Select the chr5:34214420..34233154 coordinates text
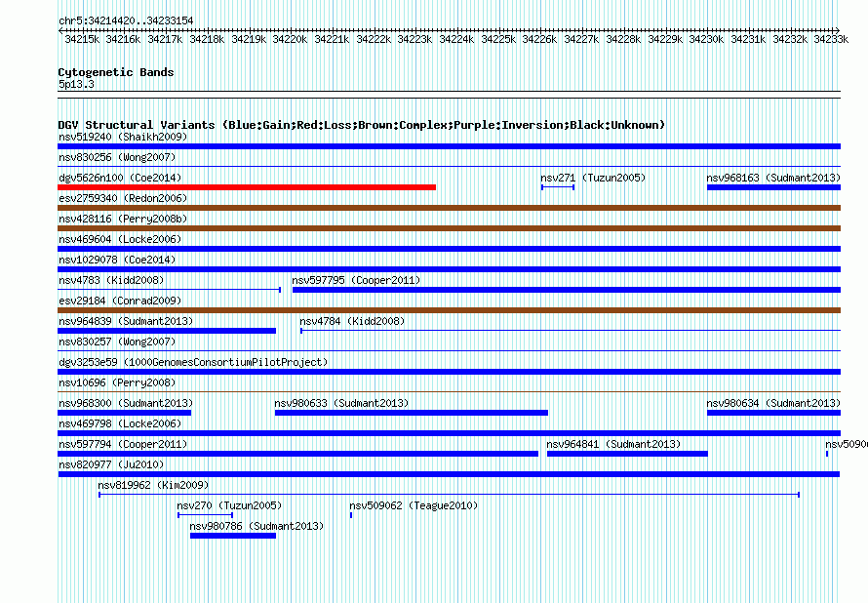The width and height of the screenshot is (868, 603). pos(126,20)
